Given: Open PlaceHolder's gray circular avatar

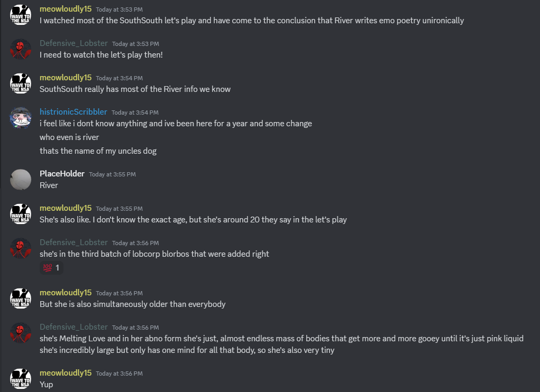Looking at the screenshot, I should tap(21, 180).
